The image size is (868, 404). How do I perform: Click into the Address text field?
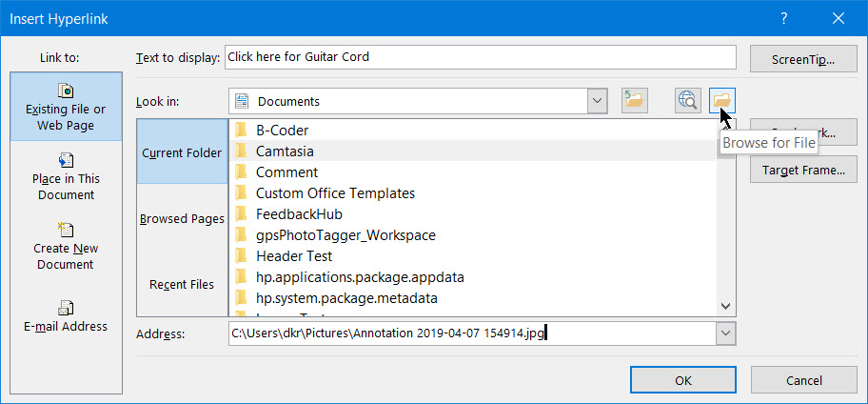[x=472, y=333]
